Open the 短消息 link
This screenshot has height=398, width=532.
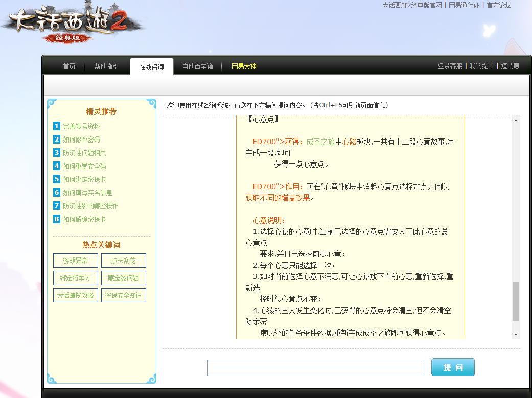tap(510, 66)
